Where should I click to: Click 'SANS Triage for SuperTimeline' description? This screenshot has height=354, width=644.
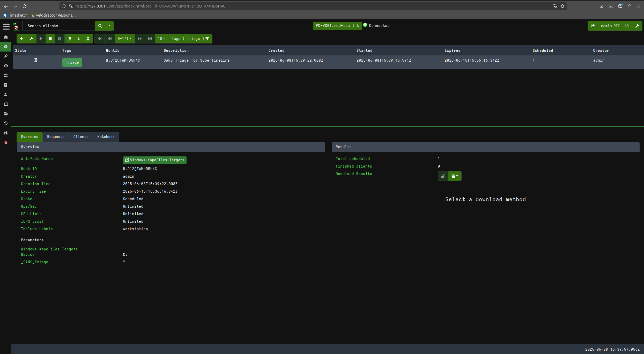[x=196, y=60]
